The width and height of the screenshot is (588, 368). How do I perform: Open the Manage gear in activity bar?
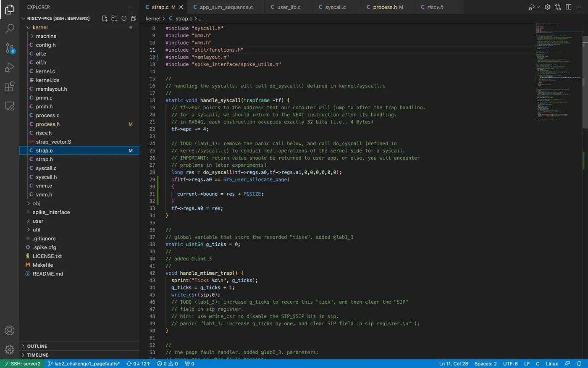click(x=9, y=350)
